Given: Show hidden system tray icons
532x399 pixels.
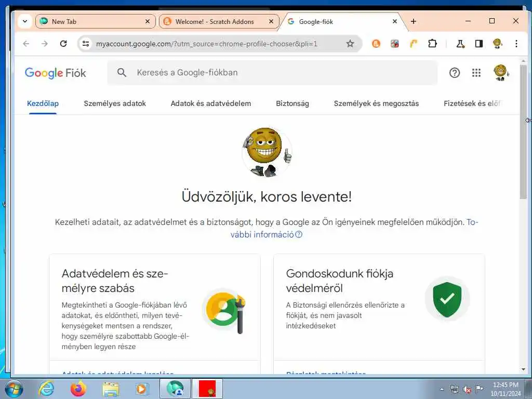Looking at the screenshot, I should pyautogui.click(x=442, y=389).
